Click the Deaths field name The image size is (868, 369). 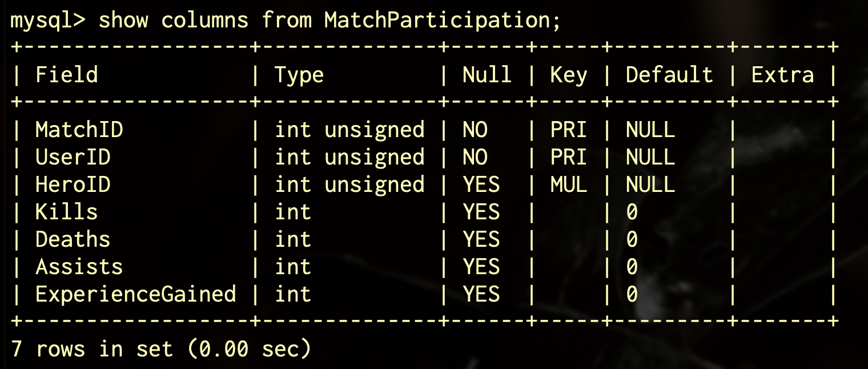click(x=73, y=239)
